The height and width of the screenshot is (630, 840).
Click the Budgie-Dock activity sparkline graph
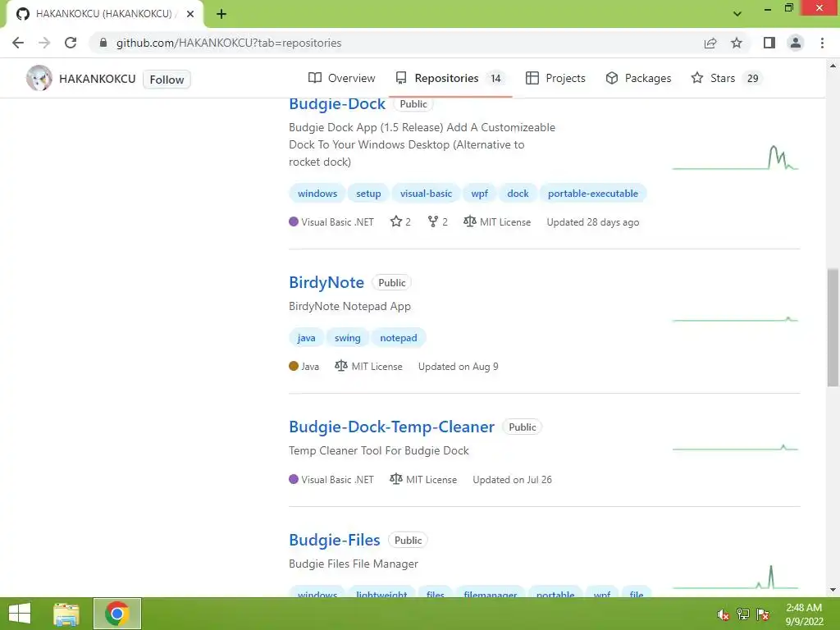(x=736, y=157)
